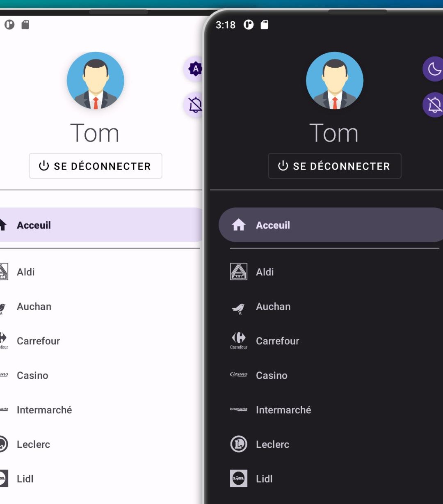Tap Tom's avatar picture in dark drawer
The width and height of the screenshot is (443, 504).
click(335, 80)
